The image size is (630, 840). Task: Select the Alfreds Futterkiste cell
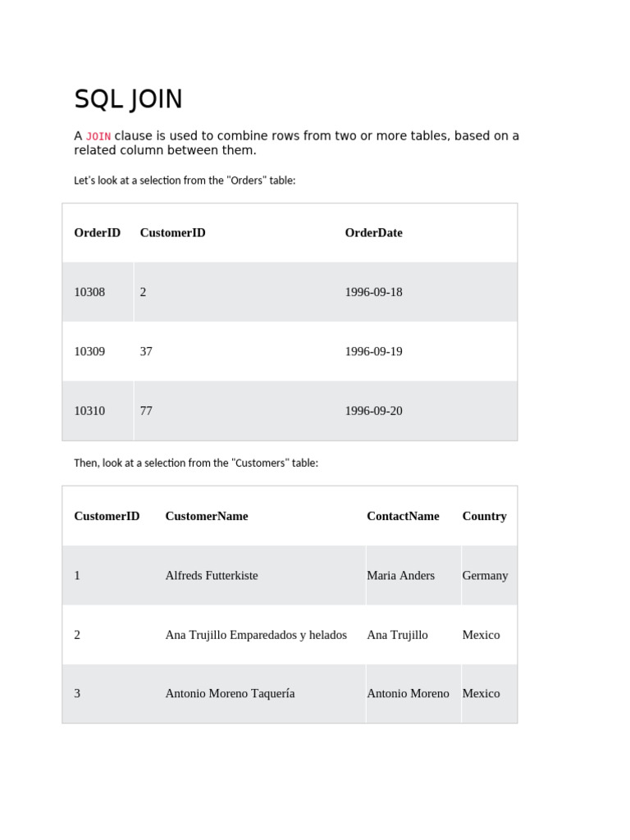tap(212, 576)
